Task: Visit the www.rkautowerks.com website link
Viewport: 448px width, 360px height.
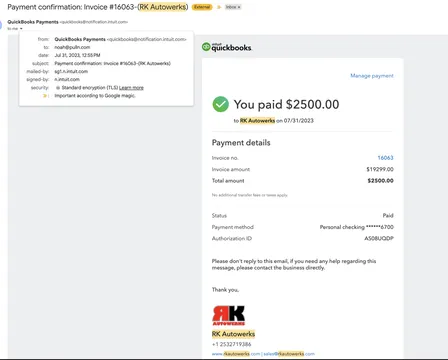Action: coord(236,354)
